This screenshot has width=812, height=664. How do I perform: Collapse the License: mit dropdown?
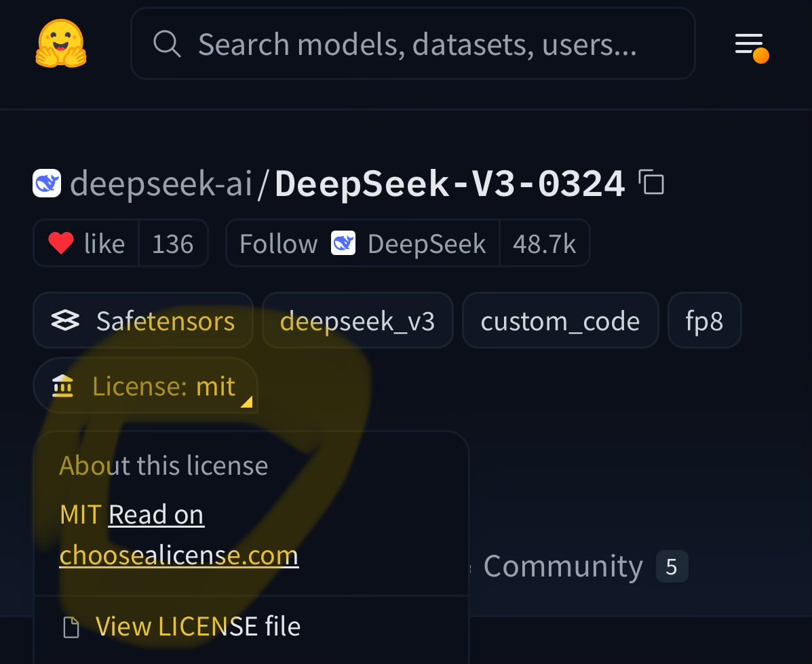tap(145, 385)
